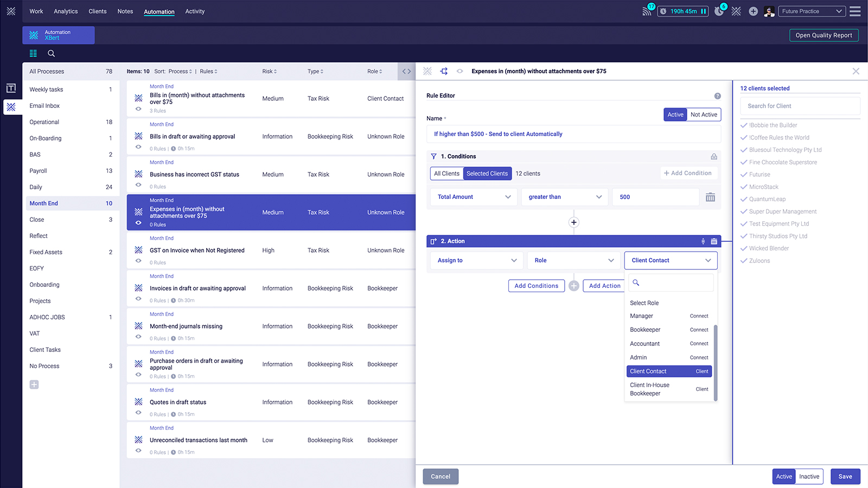Image resolution: width=868 pixels, height=488 pixels.
Task: Set bottom status toggle to Inactive
Action: point(809,477)
